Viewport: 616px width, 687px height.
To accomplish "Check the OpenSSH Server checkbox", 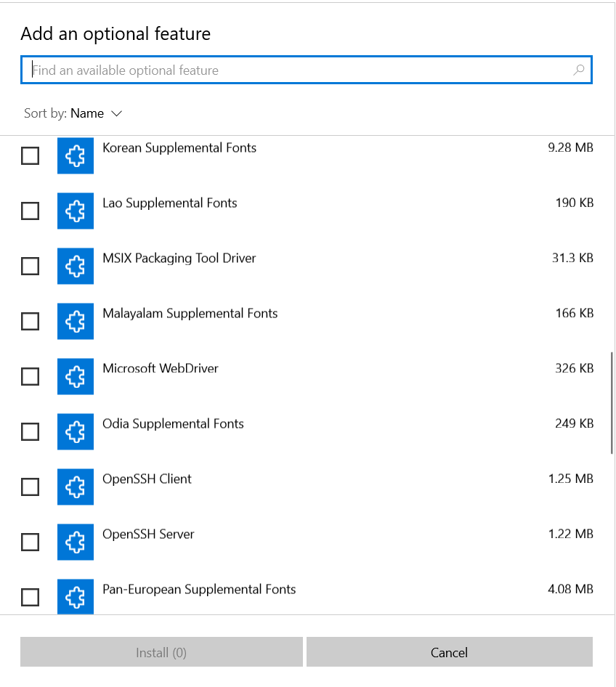I will coord(31,542).
